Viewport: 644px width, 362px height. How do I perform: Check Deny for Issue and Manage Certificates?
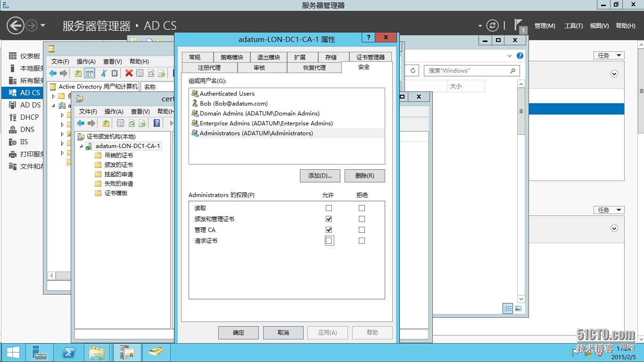coord(362,219)
